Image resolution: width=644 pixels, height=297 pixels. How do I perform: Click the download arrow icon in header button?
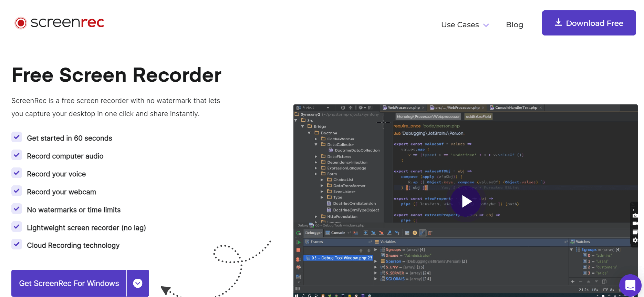click(x=558, y=23)
